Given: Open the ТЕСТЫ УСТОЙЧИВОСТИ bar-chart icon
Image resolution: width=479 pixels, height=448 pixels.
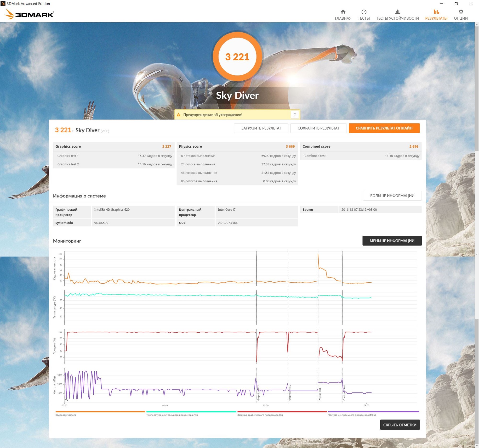Looking at the screenshot, I should [x=398, y=11].
